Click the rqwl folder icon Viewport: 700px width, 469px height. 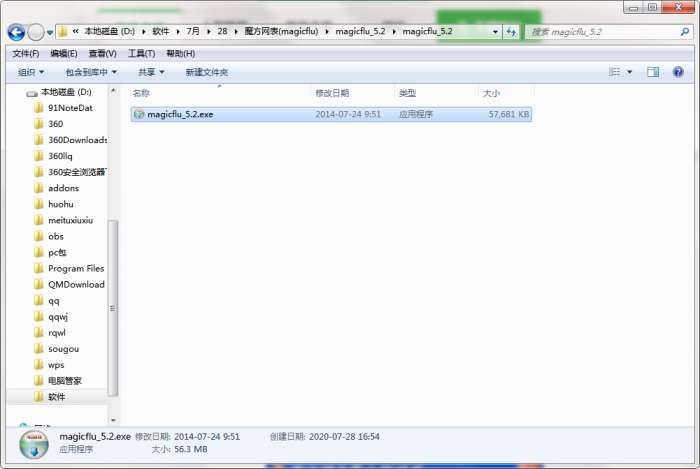(x=39, y=332)
